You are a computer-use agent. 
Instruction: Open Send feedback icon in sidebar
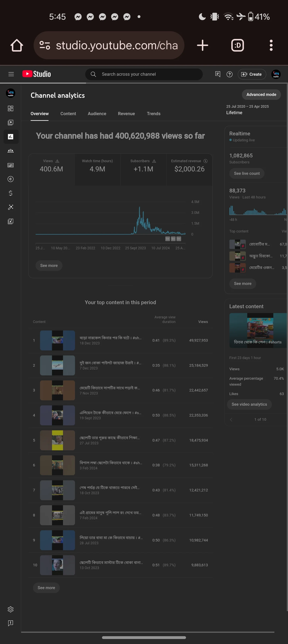(10, 623)
